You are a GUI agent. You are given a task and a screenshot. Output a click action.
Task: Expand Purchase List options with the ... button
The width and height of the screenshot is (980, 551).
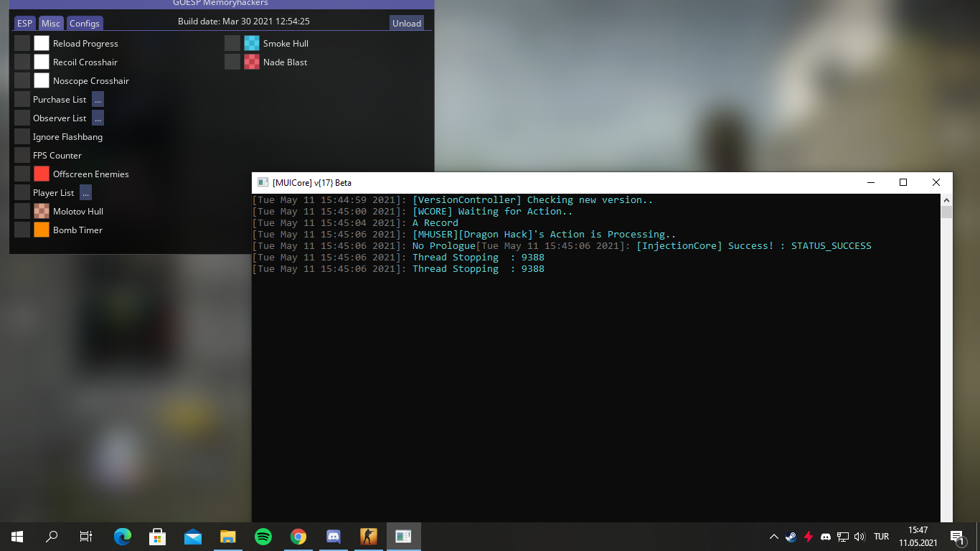point(98,99)
